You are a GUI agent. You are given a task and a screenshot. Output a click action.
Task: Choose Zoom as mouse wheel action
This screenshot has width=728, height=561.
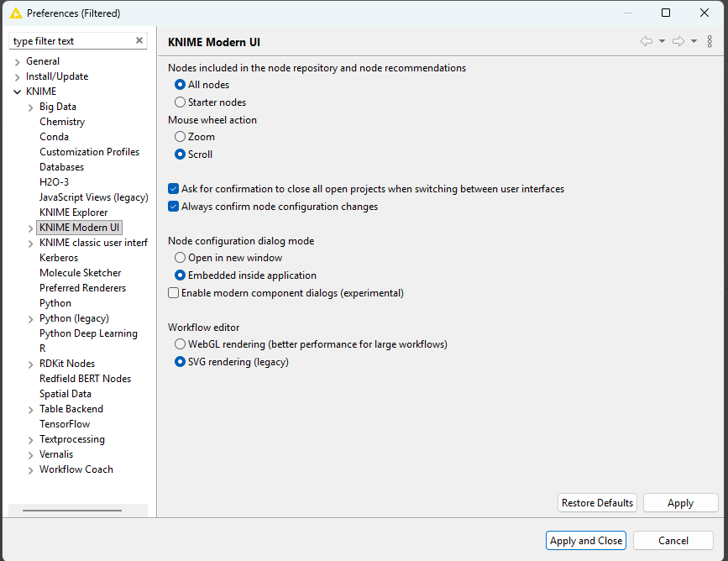tap(180, 137)
